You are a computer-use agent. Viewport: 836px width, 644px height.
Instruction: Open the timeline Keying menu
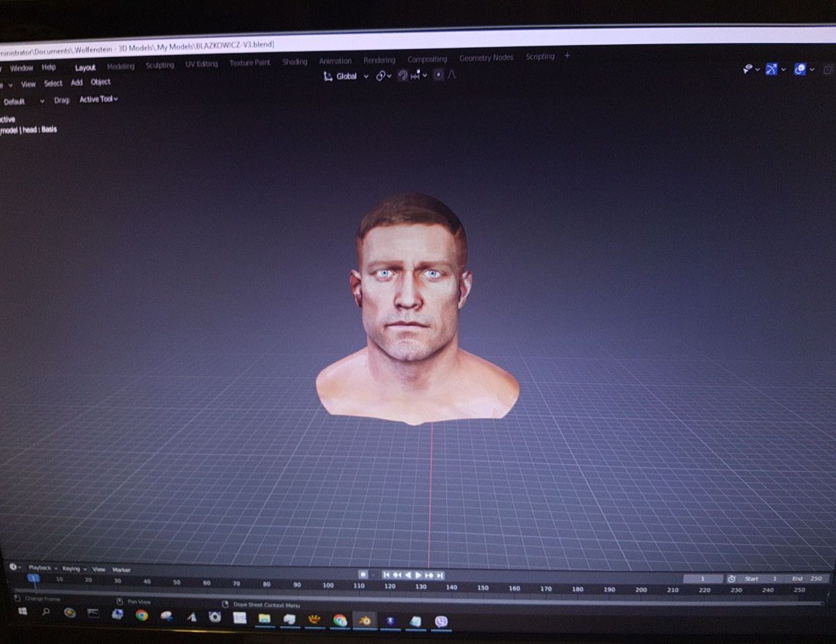coord(74,569)
